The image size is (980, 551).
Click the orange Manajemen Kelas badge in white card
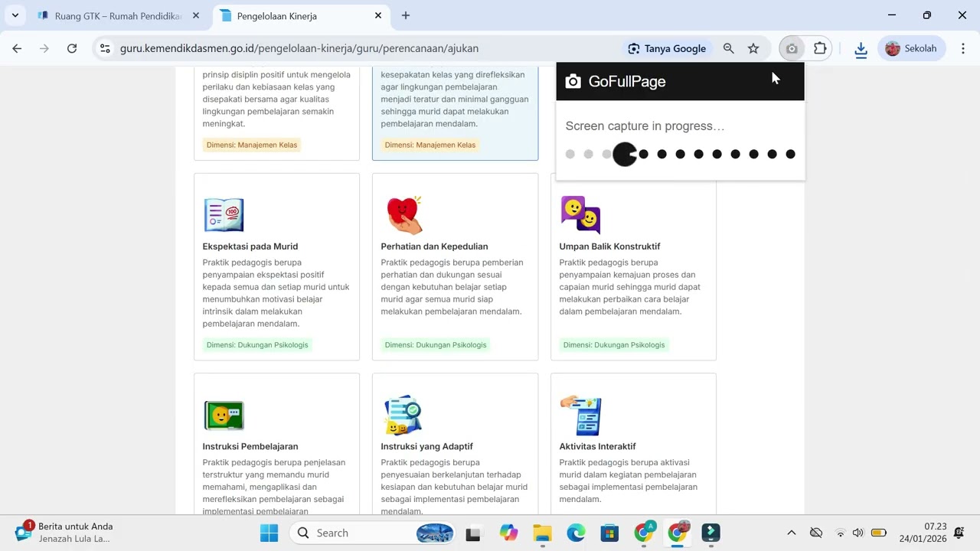252,145
